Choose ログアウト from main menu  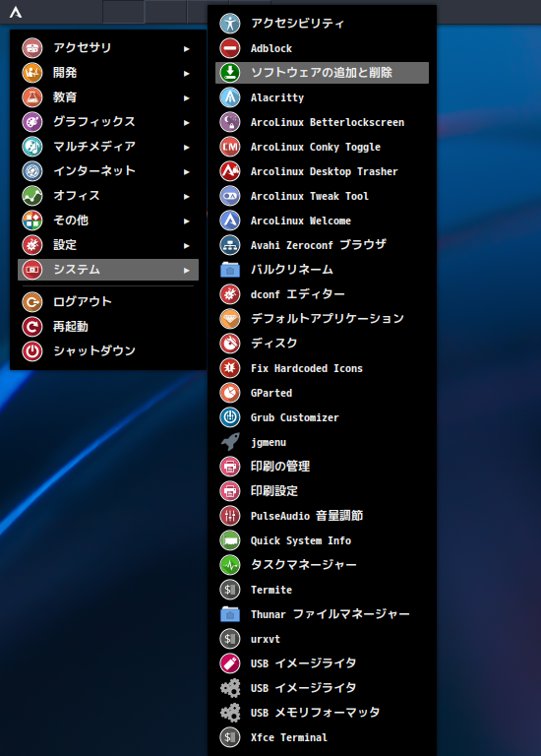[x=108, y=302]
